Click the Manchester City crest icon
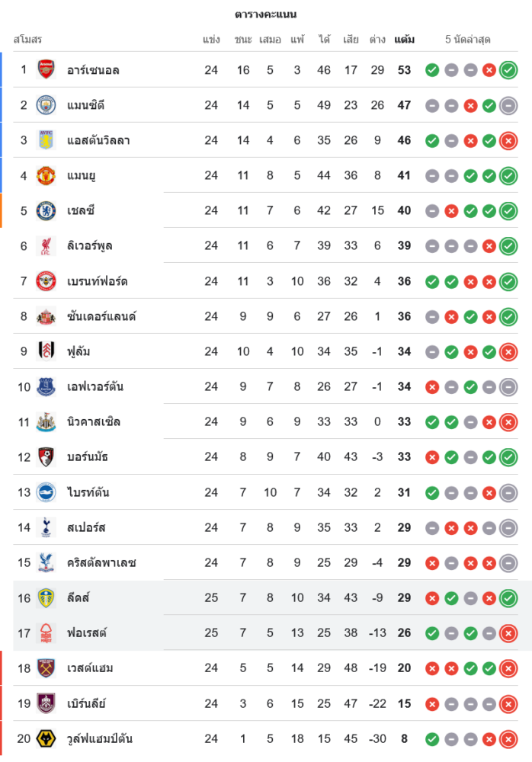Image resolution: width=532 pixels, height=762 pixels. [46, 105]
